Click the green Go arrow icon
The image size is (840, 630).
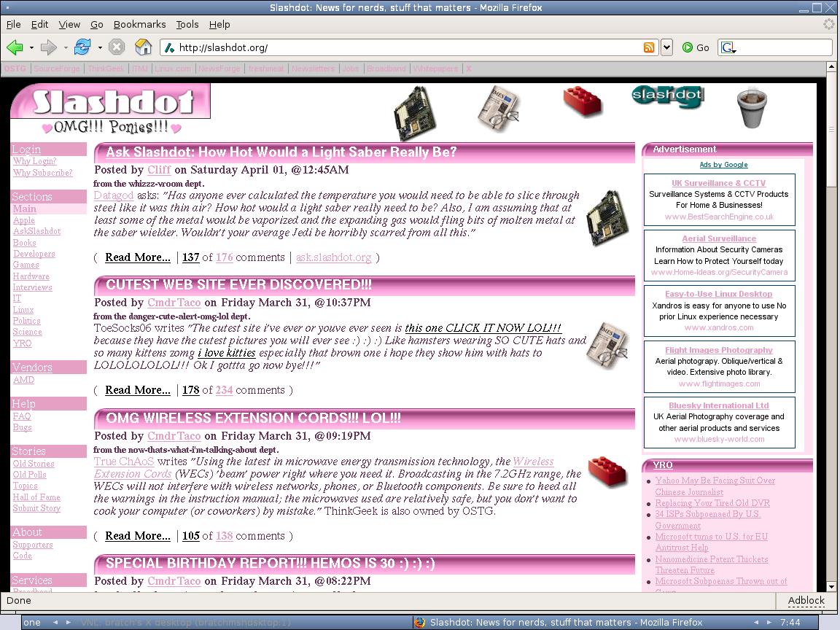pos(688,47)
